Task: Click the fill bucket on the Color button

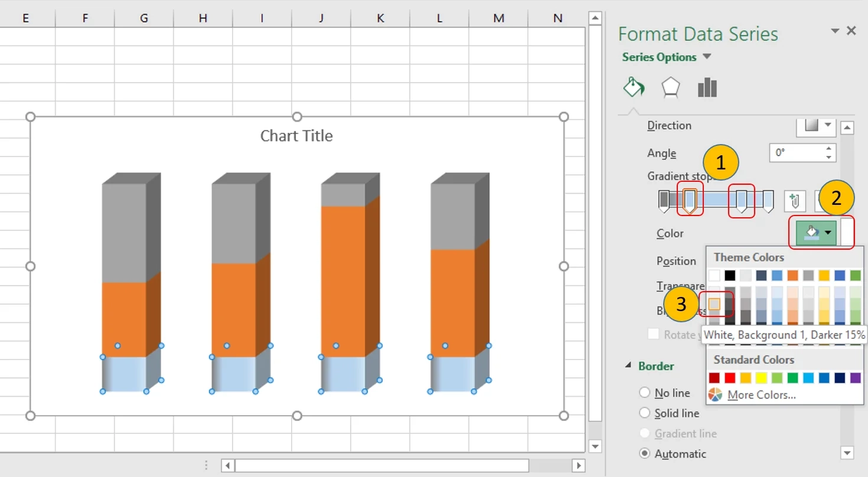Action: tap(811, 232)
